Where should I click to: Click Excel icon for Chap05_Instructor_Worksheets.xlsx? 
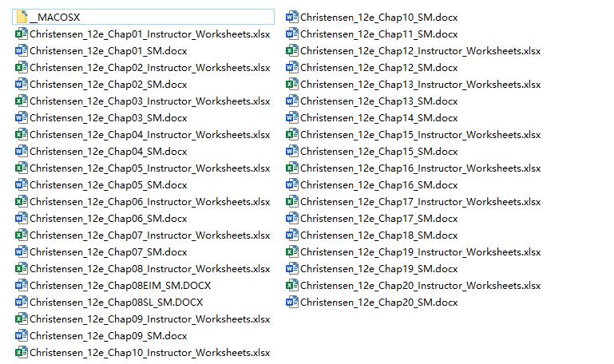[x=21, y=168]
